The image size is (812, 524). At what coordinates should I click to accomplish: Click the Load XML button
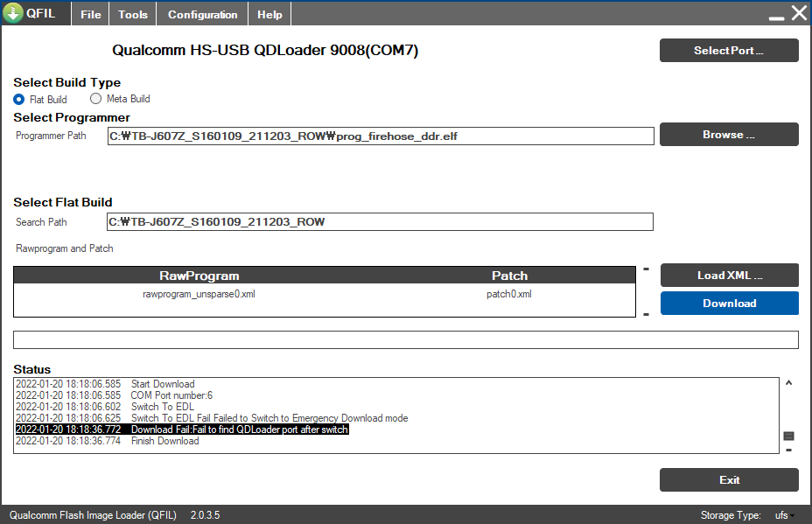(x=729, y=276)
